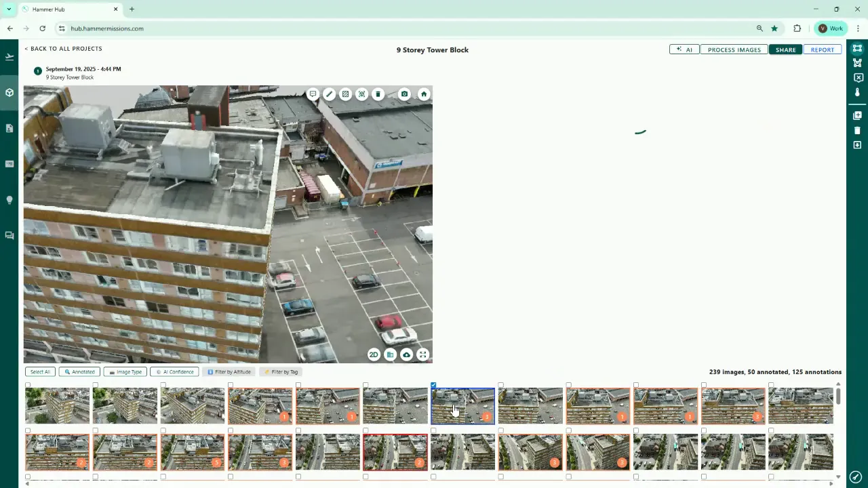Screen dimensions: 868x488
Task: Pick the measure tool above the image
Action: (x=329, y=94)
